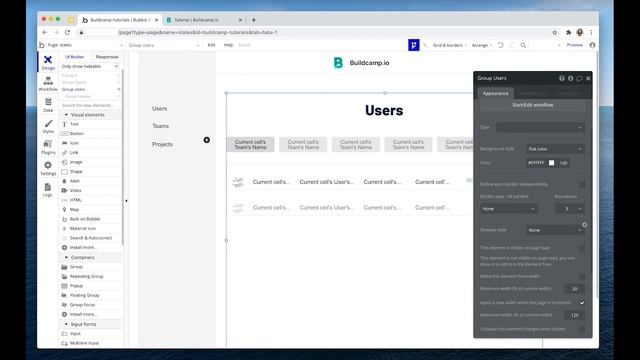Select the Floating Group container tool
The width and height of the screenshot is (640, 360).
[84, 295]
